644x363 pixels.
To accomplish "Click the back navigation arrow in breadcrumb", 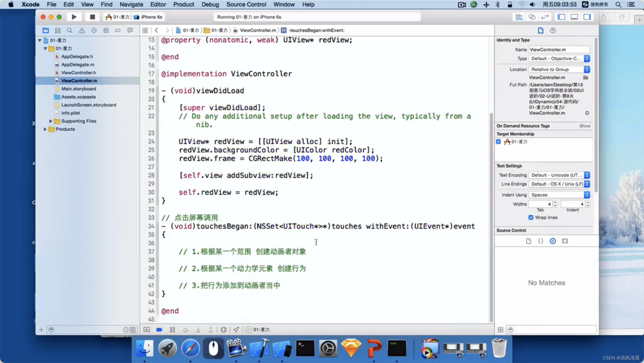I will (x=157, y=30).
